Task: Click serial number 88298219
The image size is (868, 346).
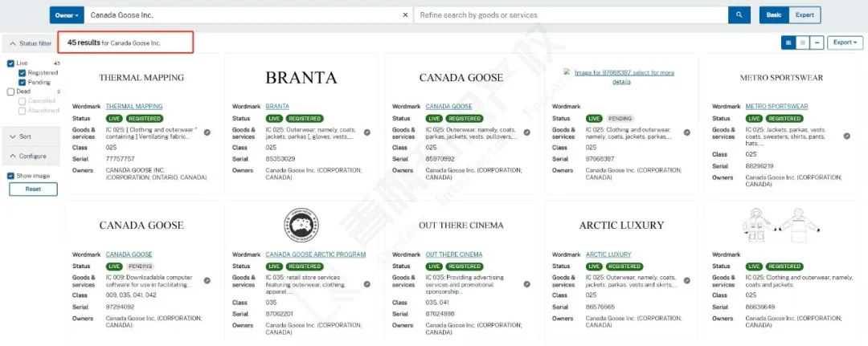Action: (x=759, y=166)
